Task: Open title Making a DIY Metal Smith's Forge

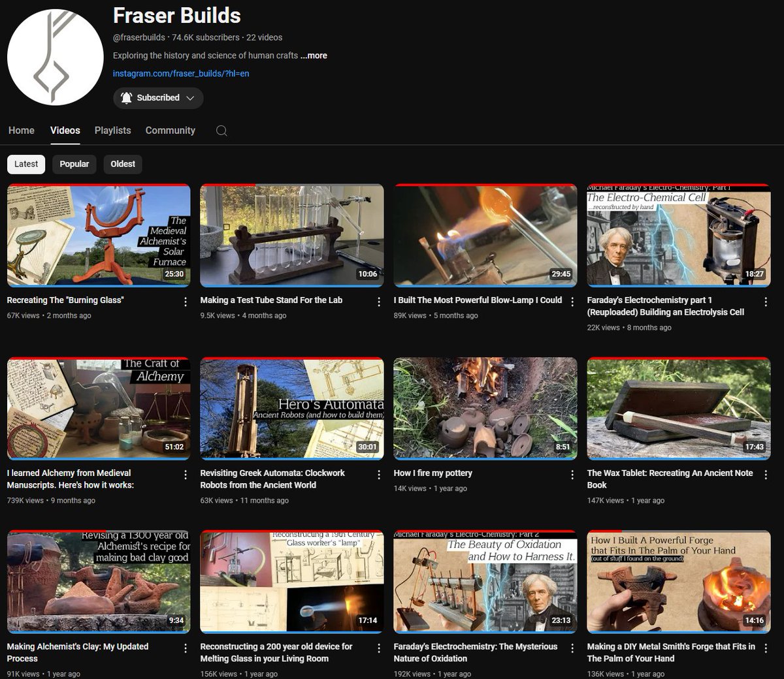Action: click(x=671, y=652)
